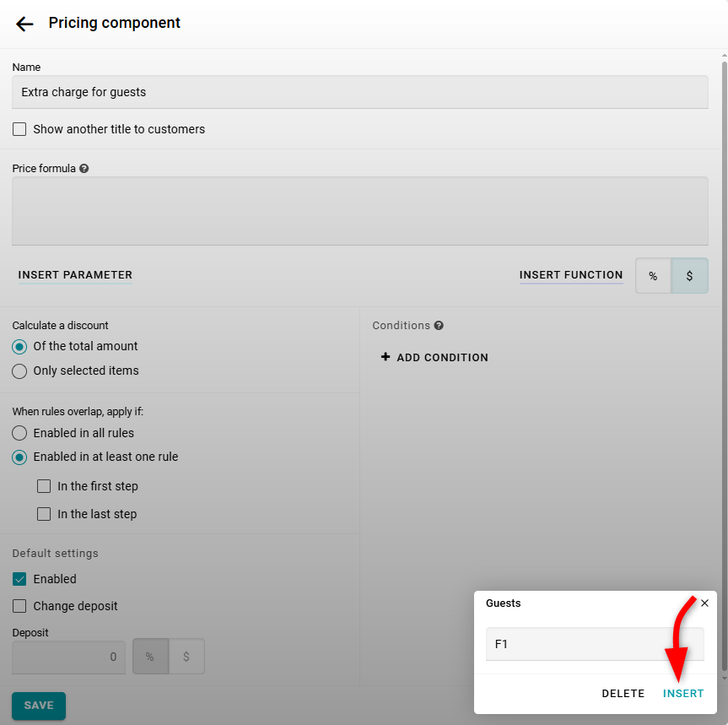Click the Conditions help icon
This screenshot has width=728, height=725.
coord(439,326)
